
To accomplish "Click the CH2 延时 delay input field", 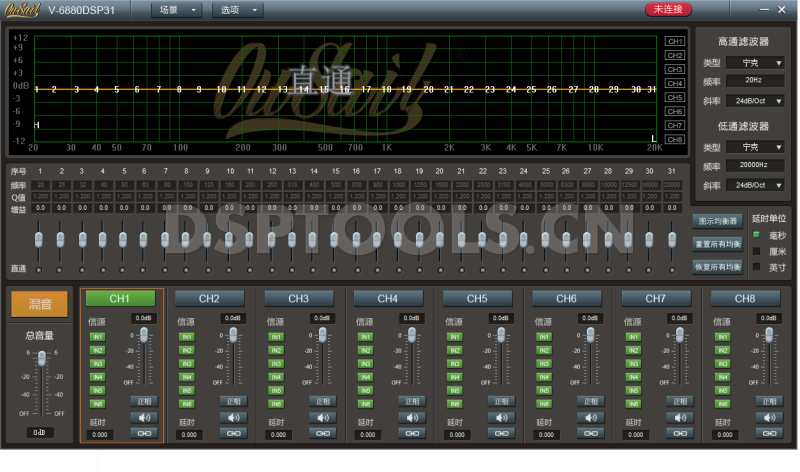I will coord(189,435).
